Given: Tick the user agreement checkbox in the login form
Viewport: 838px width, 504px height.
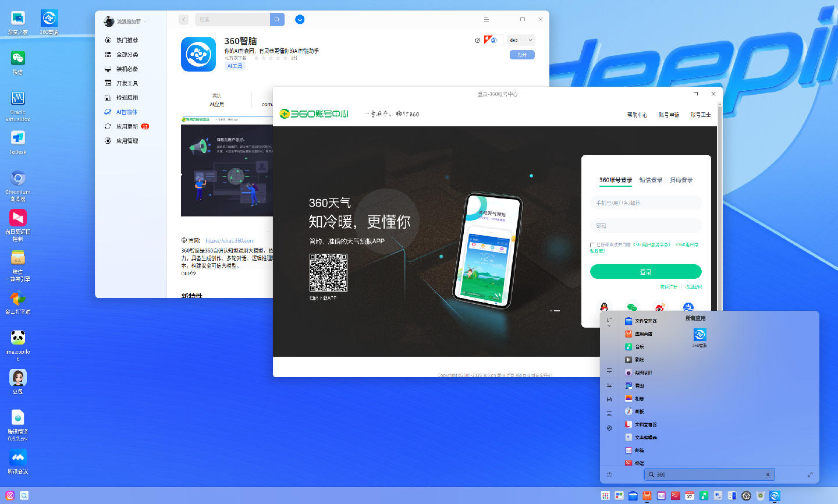Looking at the screenshot, I should (592, 245).
